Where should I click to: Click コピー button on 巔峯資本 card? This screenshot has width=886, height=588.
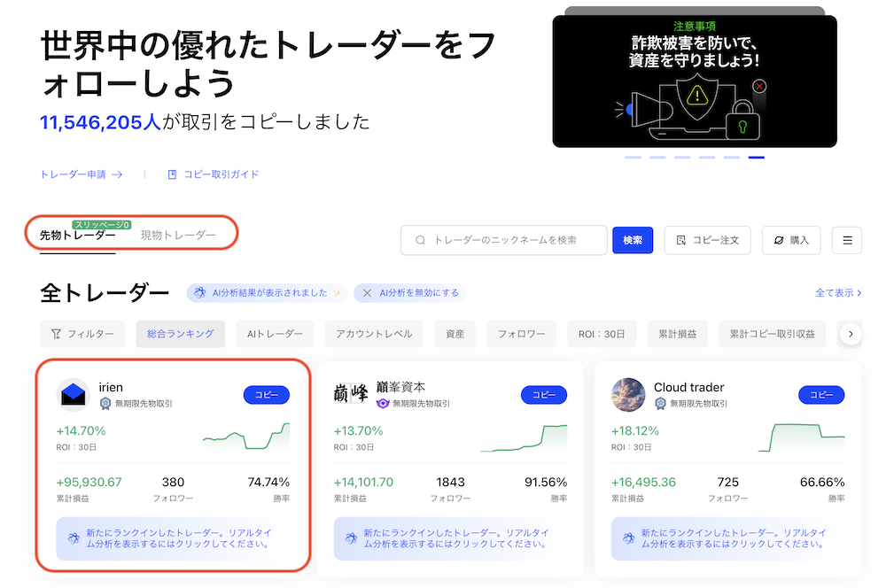544,395
